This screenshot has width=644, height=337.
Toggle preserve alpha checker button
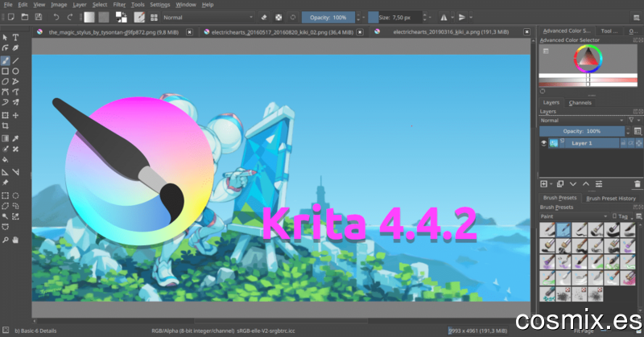click(279, 17)
